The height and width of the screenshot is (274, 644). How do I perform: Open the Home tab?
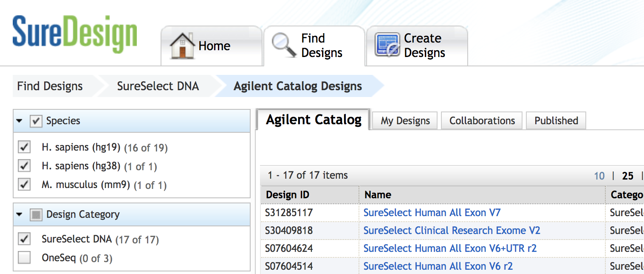[x=212, y=46]
